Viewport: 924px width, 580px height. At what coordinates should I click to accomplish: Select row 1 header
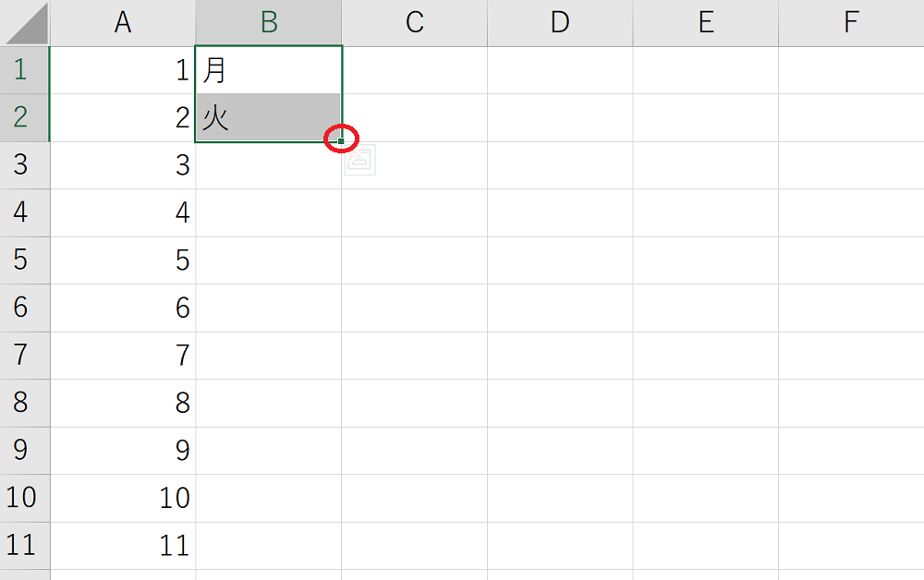tap(24, 70)
